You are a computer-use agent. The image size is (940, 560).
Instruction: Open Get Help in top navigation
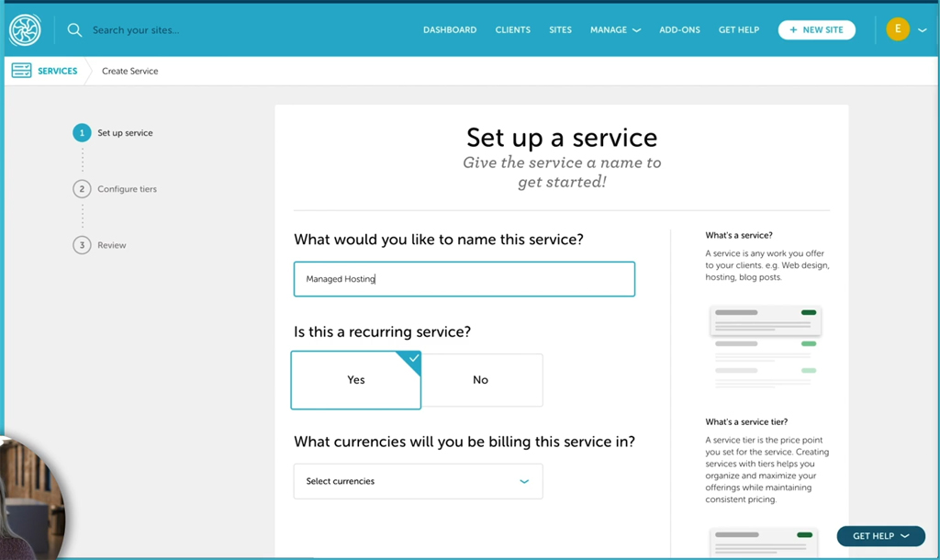tap(739, 29)
